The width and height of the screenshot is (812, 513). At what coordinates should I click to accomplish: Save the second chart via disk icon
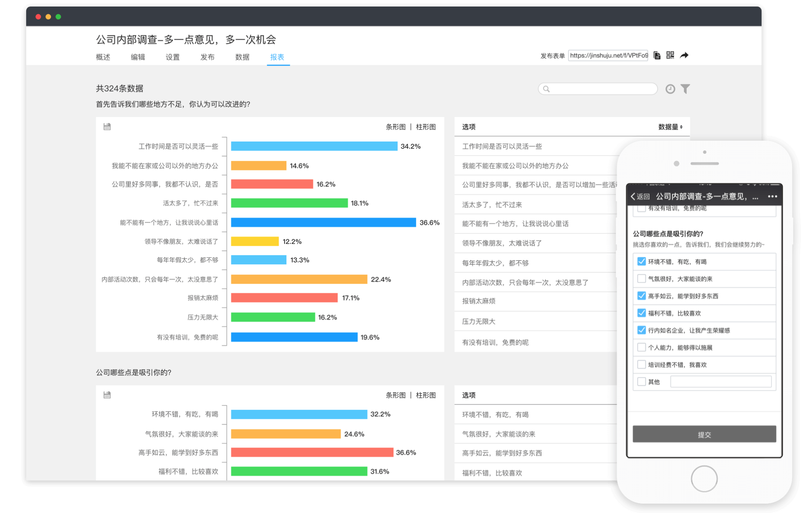click(107, 395)
